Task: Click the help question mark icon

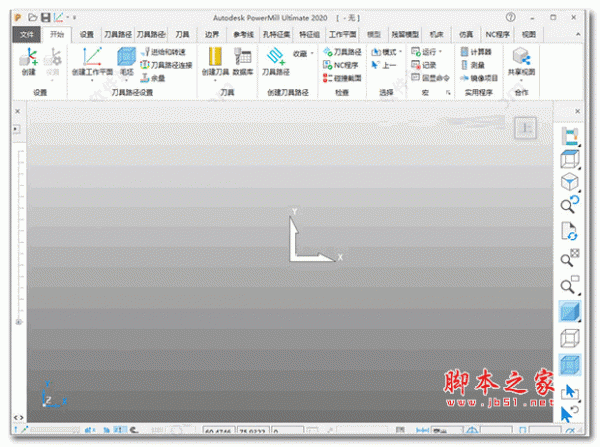Action: [x=510, y=17]
